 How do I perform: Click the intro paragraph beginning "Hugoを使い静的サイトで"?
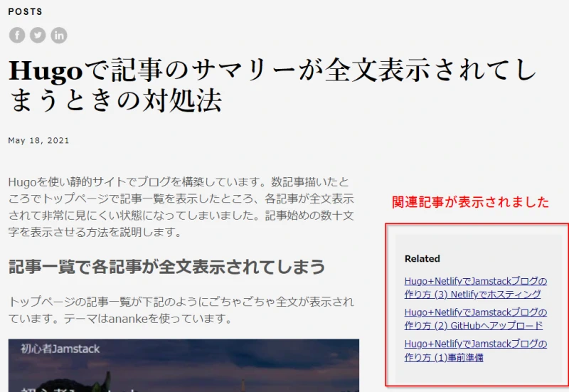click(181, 206)
